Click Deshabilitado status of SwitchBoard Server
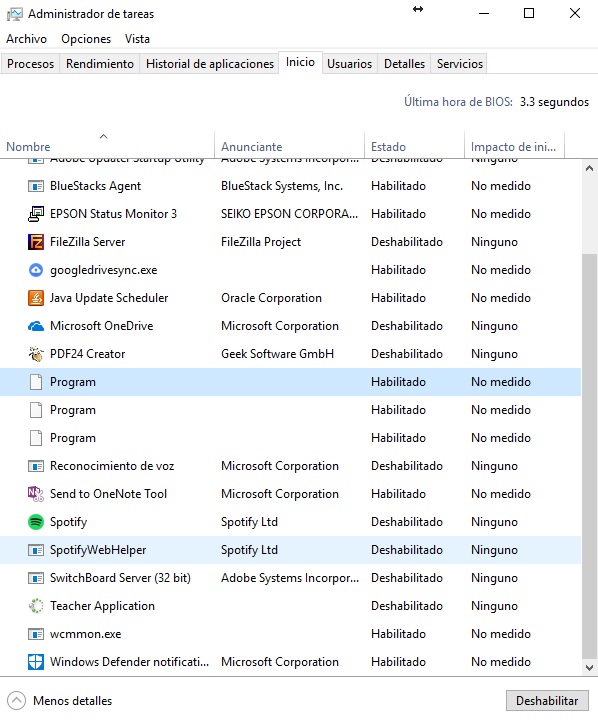The width and height of the screenshot is (598, 724). [x=407, y=578]
